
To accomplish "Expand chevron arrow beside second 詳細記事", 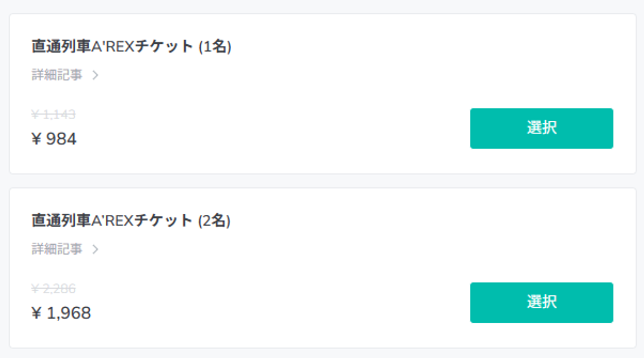I will coord(95,250).
